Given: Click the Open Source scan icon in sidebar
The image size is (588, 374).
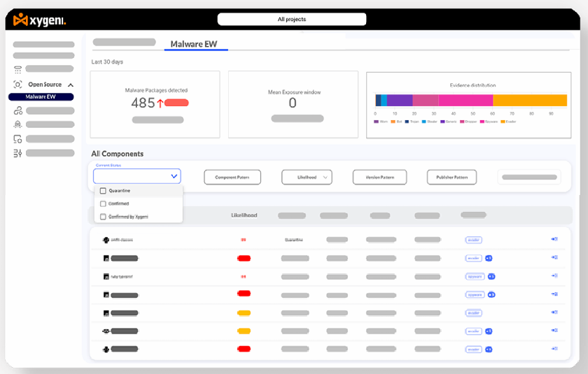Looking at the screenshot, I should click(x=17, y=85).
